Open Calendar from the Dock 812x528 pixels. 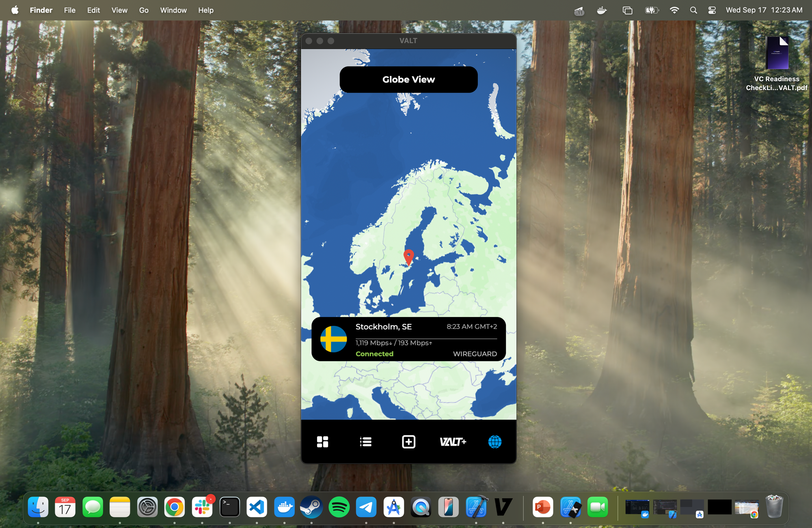click(x=65, y=507)
